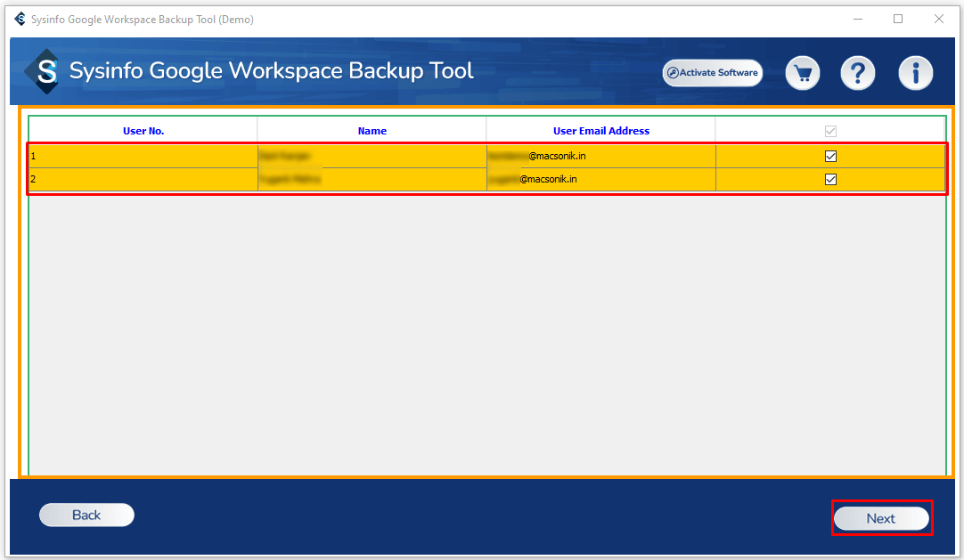This screenshot has height=560, width=964.
Task: Click the Name column header
Action: coord(372,131)
